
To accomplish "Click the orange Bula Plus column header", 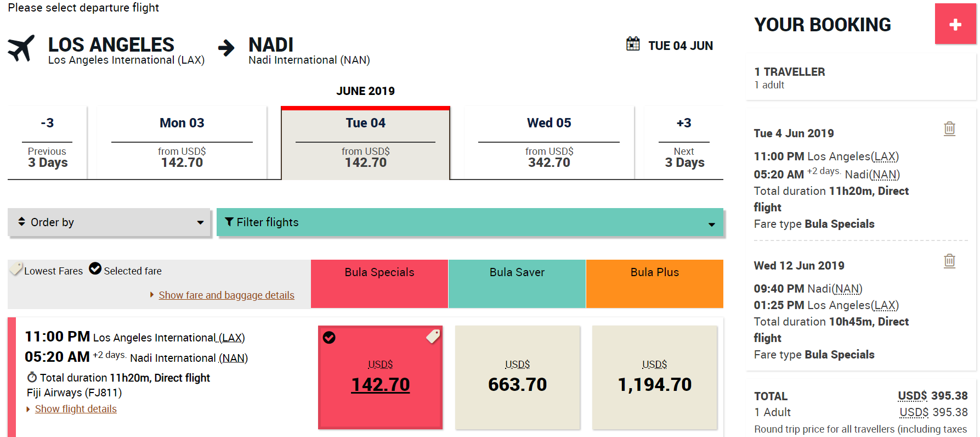I will point(654,283).
